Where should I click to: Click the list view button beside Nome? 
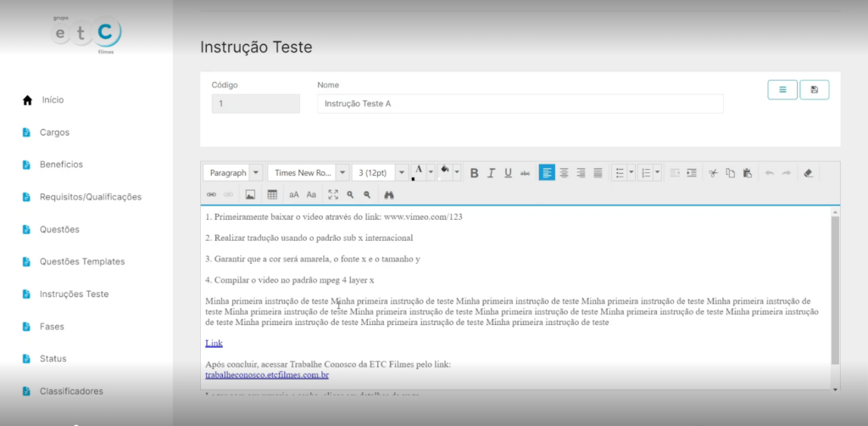[x=782, y=90]
